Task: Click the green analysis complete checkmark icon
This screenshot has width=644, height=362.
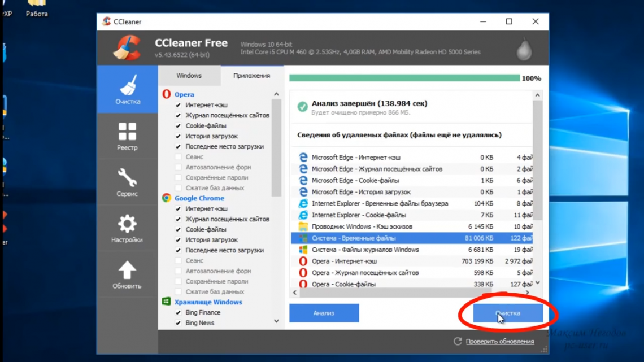Action: click(x=302, y=107)
